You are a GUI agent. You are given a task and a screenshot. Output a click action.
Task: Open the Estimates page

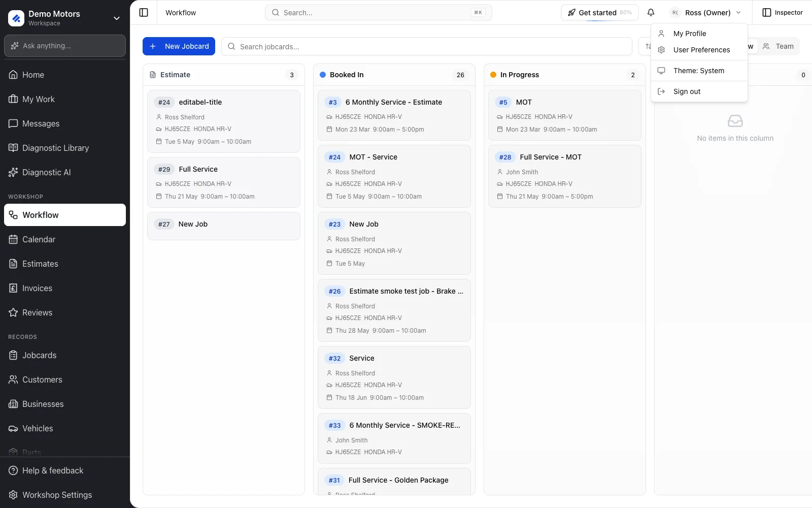coord(65,264)
